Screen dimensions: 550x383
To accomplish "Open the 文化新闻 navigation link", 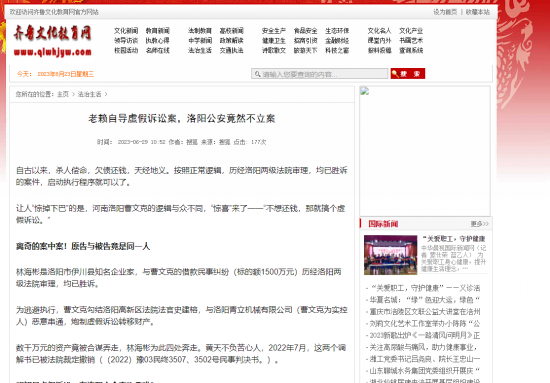I will [x=126, y=31].
